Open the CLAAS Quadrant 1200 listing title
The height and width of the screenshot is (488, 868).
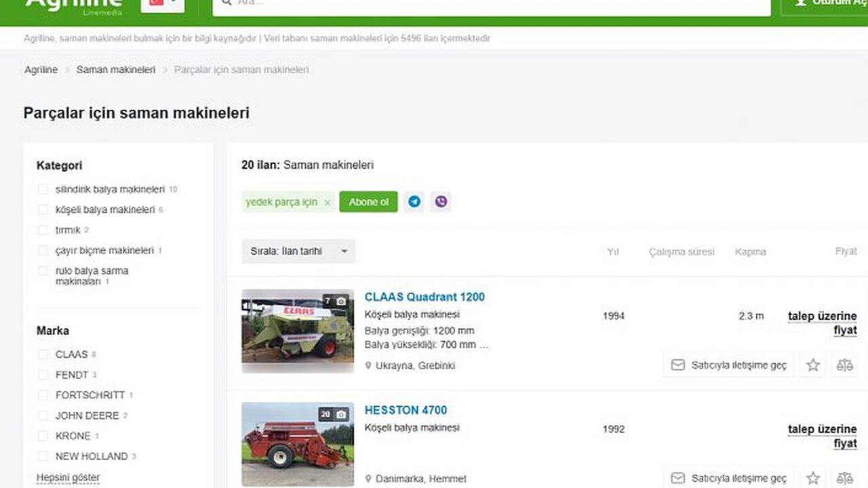click(425, 297)
